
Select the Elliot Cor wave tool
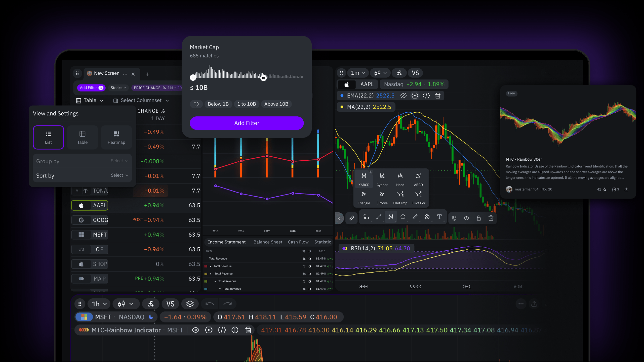tap(418, 198)
